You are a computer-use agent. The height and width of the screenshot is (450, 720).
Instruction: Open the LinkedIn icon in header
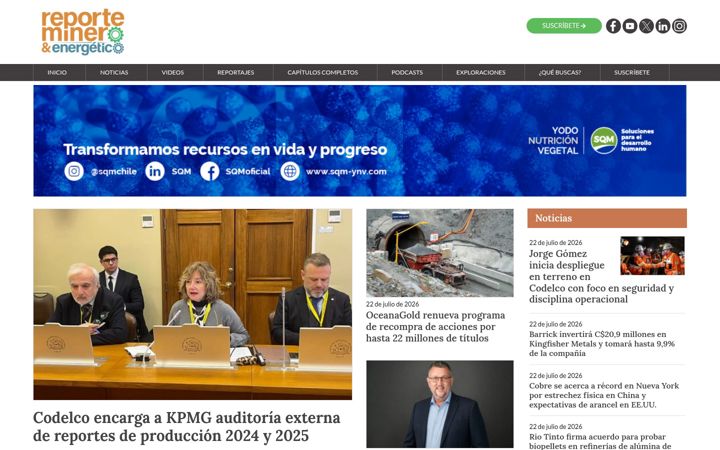pos(663,26)
